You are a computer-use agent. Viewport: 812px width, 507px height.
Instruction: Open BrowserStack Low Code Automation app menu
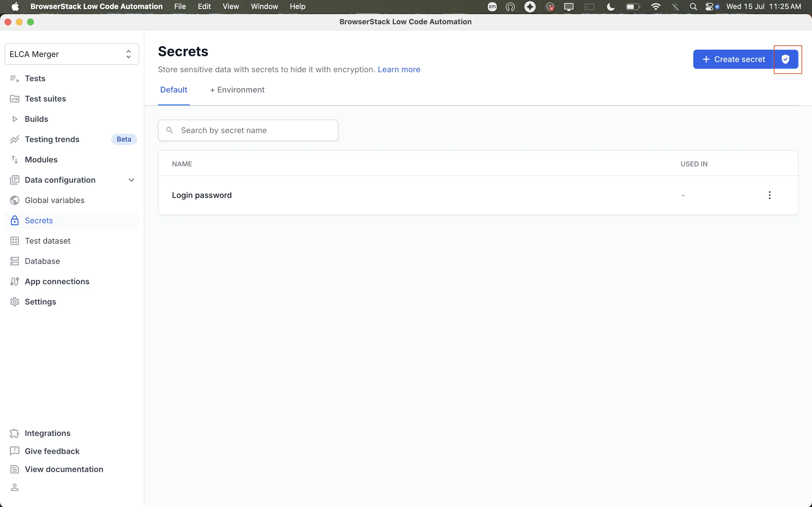coord(96,7)
